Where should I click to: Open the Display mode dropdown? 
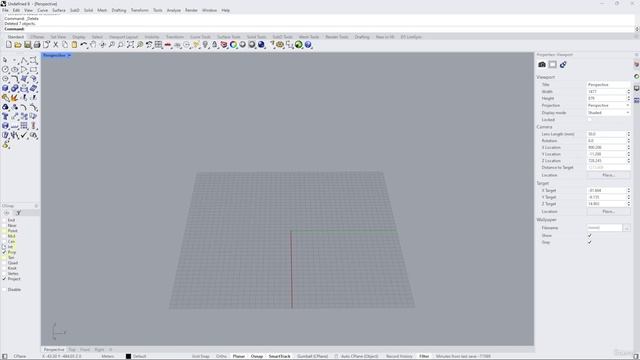[608, 113]
